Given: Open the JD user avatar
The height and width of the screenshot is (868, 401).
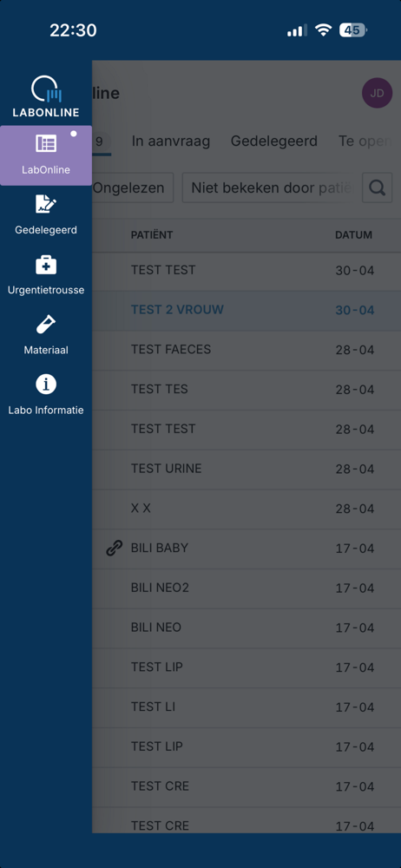Looking at the screenshot, I should [x=378, y=93].
